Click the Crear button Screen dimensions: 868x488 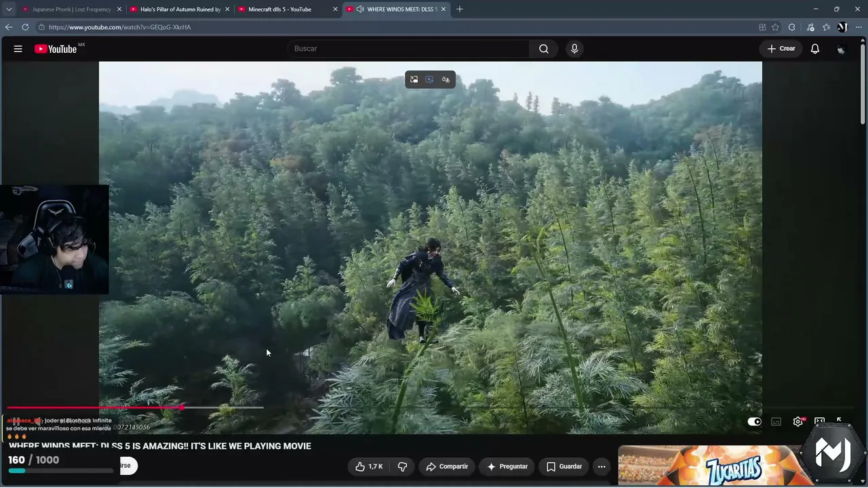pyautogui.click(x=781, y=49)
